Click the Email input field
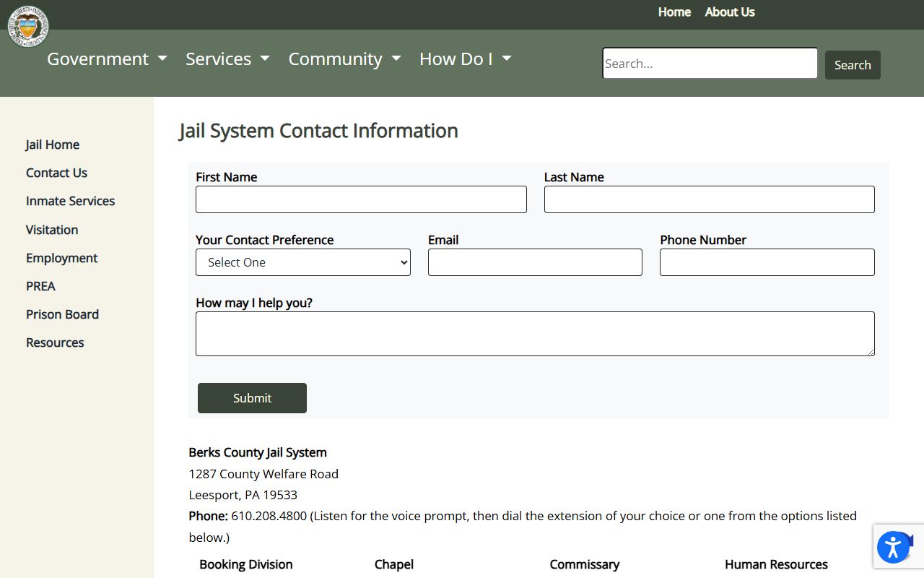This screenshot has width=924, height=578. (x=535, y=262)
